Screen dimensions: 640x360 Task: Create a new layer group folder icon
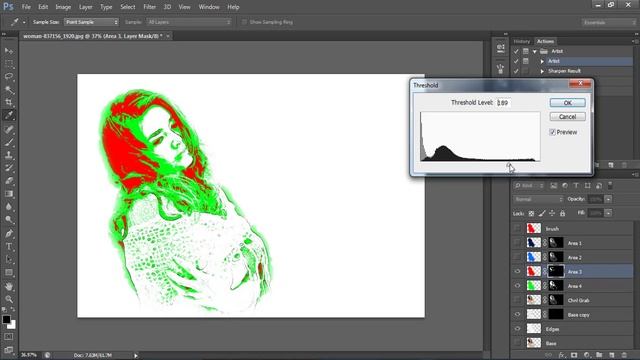click(x=599, y=356)
